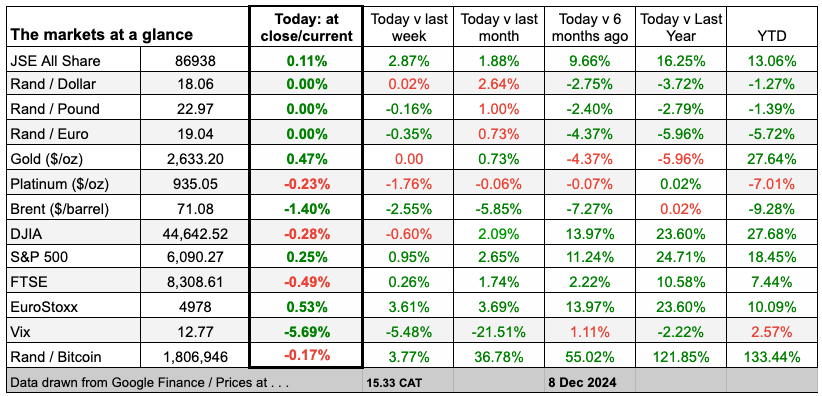822x396 pixels.
Task: Select the Today v last week header cell
Action: pos(409,27)
